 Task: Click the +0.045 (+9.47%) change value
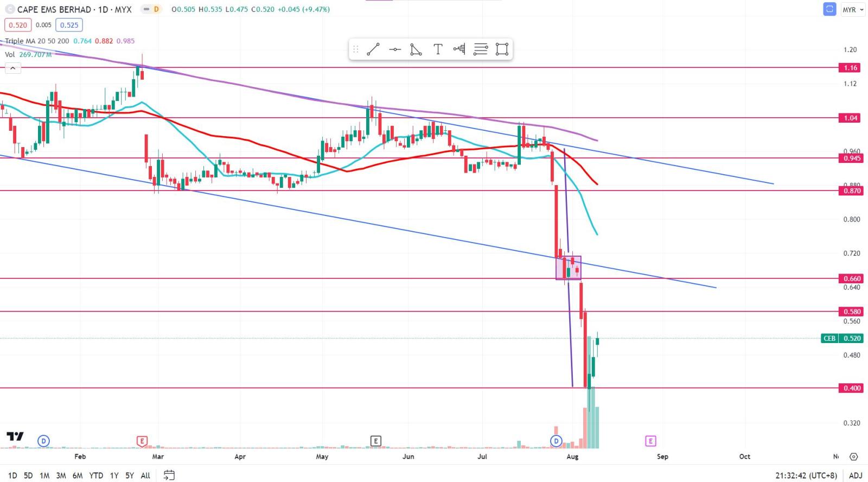pos(304,9)
